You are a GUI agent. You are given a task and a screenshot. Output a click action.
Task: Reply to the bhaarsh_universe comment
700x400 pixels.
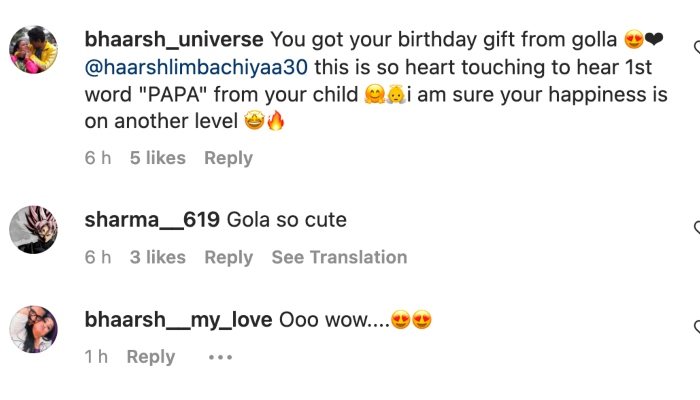228,158
